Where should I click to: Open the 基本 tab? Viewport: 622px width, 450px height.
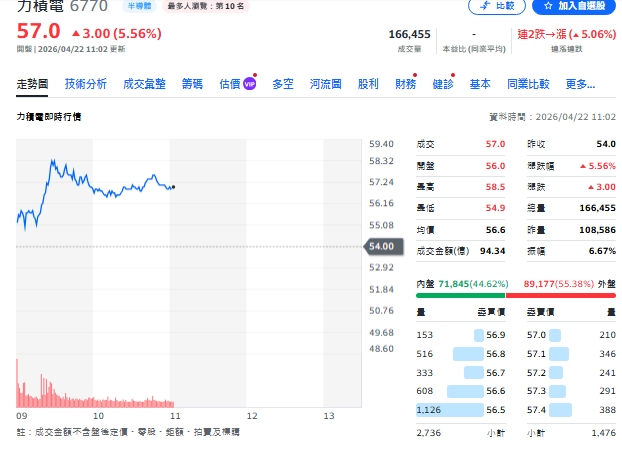(x=480, y=84)
